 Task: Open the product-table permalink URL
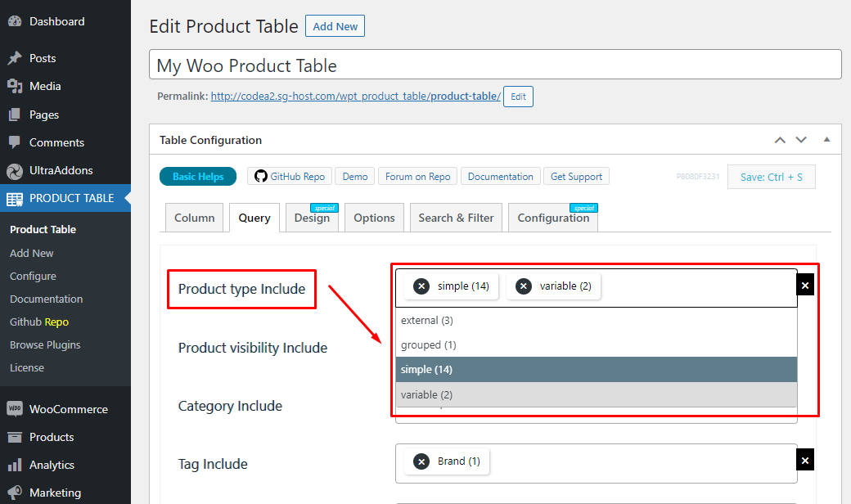pyautogui.click(x=355, y=97)
